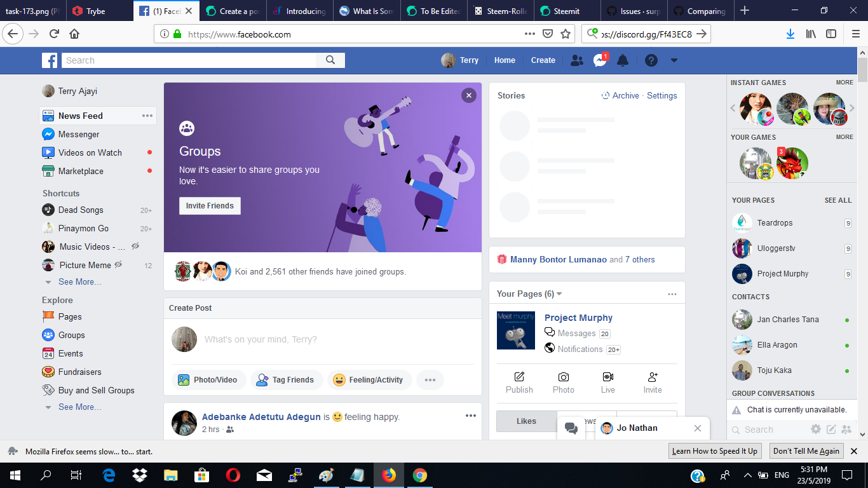Open the Quick Help question mark icon

pos(651,60)
